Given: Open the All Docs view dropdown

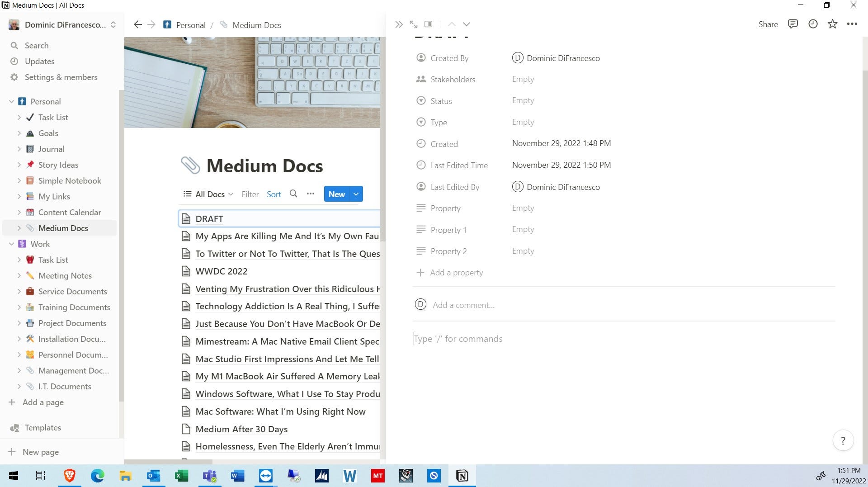Looking at the screenshot, I should [x=208, y=194].
